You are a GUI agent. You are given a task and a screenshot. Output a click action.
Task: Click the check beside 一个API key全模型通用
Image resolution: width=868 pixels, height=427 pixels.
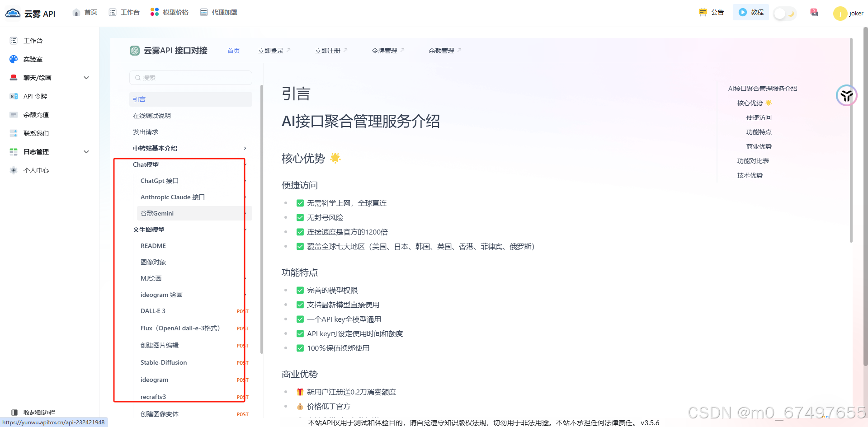(300, 319)
